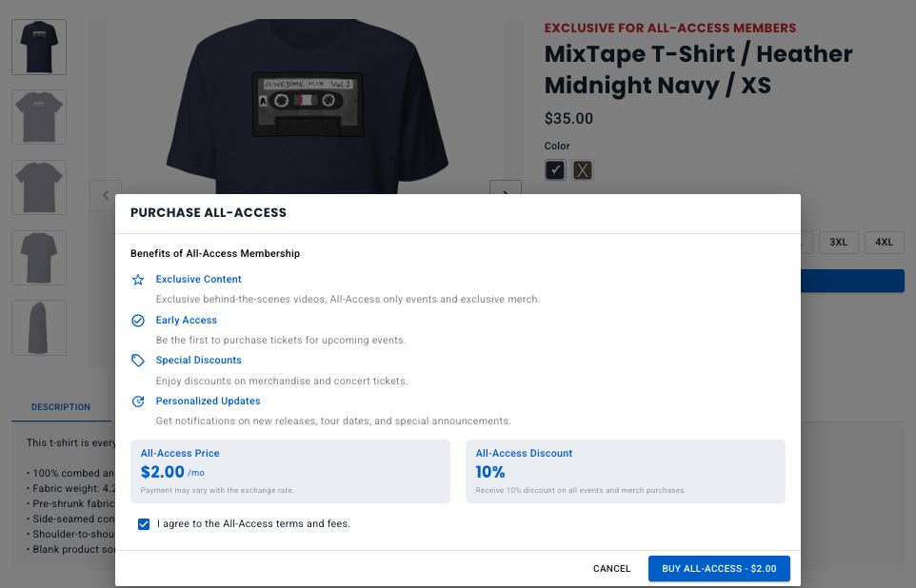View the second gray shirt thumbnail
Image resolution: width=916 pixels, height=588 pixels.
[39, 117]
